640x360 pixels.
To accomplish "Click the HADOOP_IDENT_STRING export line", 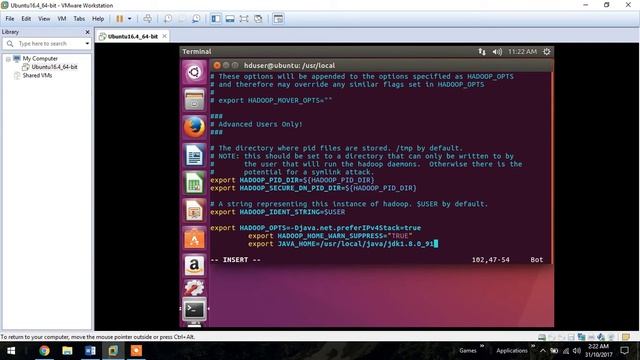I will (x=278, y=212).
